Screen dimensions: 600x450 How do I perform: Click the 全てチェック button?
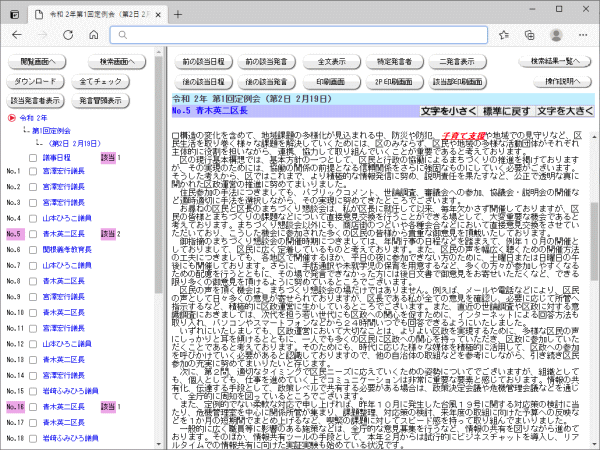(100, 82)
